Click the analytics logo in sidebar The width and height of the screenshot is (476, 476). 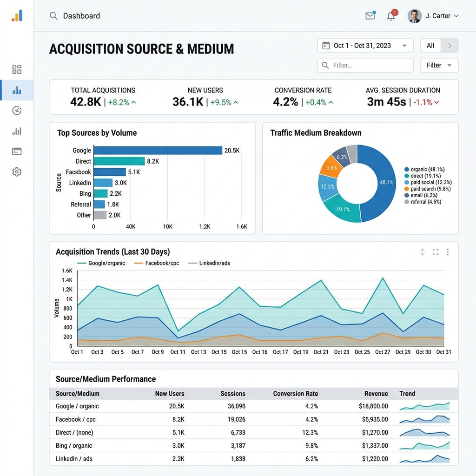click(x=17, y=16)
